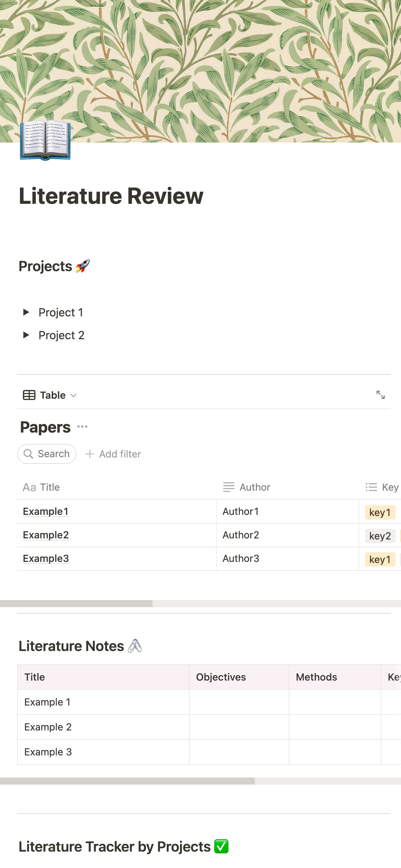Open the Table view switcher dropdown
This screenshot has width=401, height=868.
[x=73, y=396]
